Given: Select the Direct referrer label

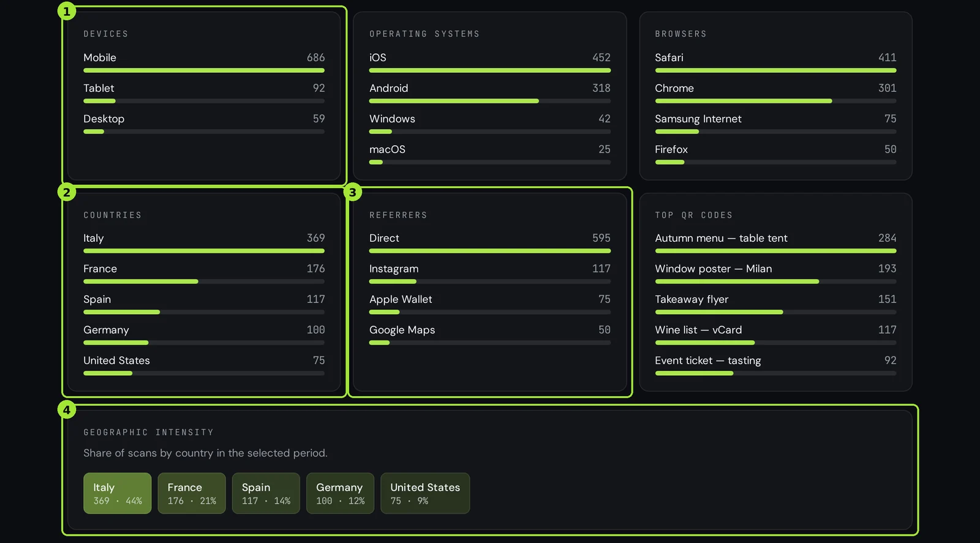Looking at the screenshot, I should click(384, 238).
